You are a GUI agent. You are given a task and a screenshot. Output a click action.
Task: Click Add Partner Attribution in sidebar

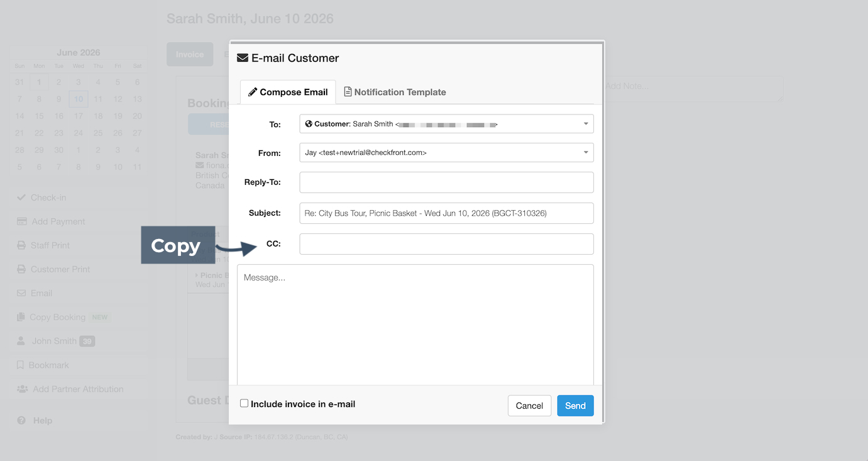tap(79, 389)
